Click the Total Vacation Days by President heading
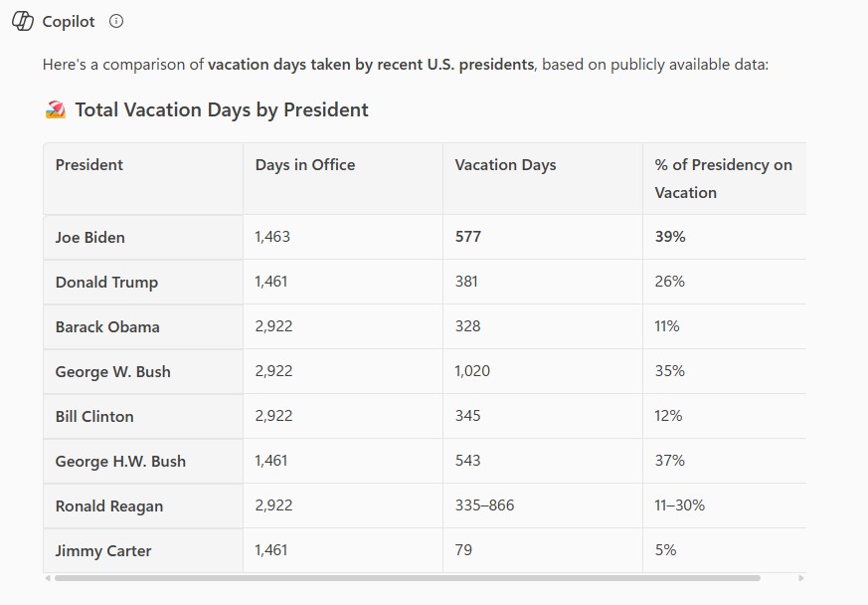 pos(221,110)
